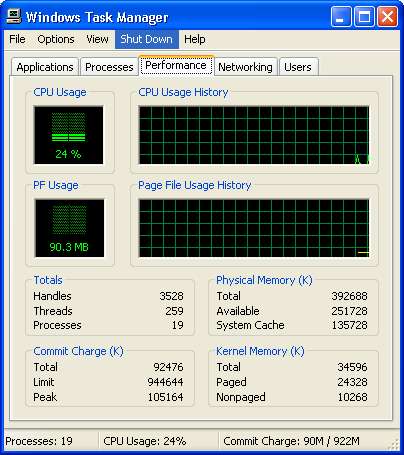This screenshot has width=404, height=455.
Task: Open the Options menu
Action: click(x=56, y=39)
